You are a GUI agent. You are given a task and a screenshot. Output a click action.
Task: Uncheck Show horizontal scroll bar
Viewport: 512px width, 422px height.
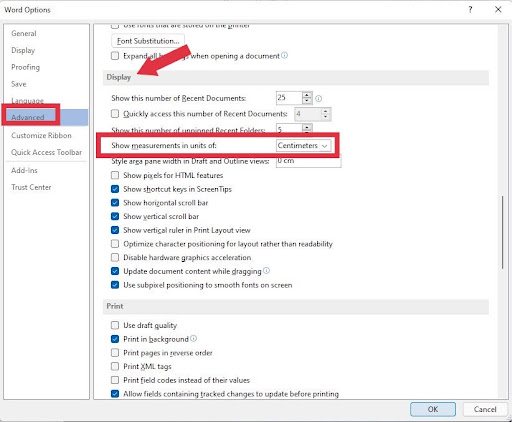115,203
